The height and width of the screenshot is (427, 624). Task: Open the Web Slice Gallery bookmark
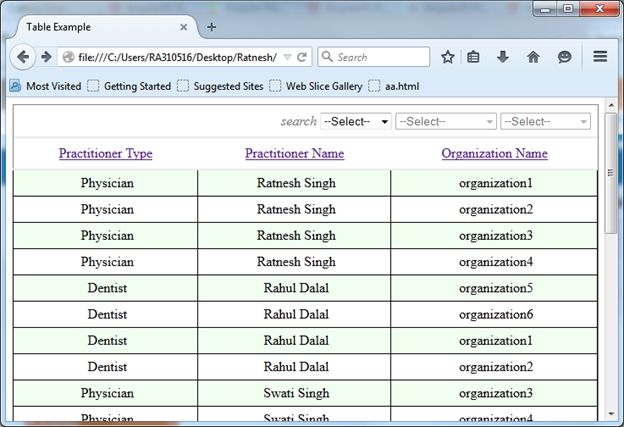pyautogui.click(x=316, y=86)
